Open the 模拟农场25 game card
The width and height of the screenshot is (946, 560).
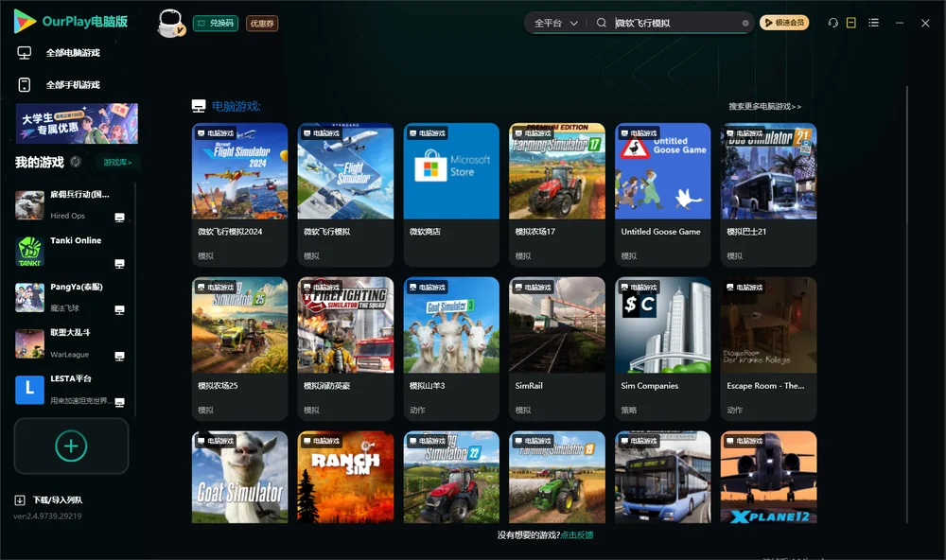coord(239,349)
